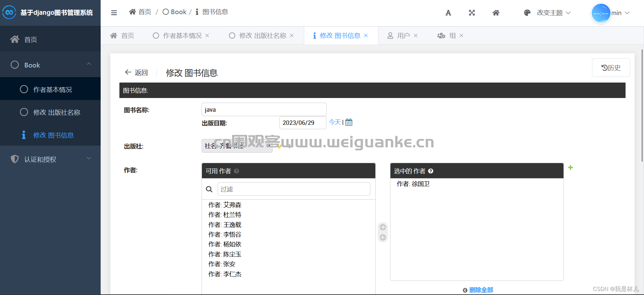This screenshot has height=295, width=644.
Task: Switch to the 组 tab
Action: tap(446, 36)
